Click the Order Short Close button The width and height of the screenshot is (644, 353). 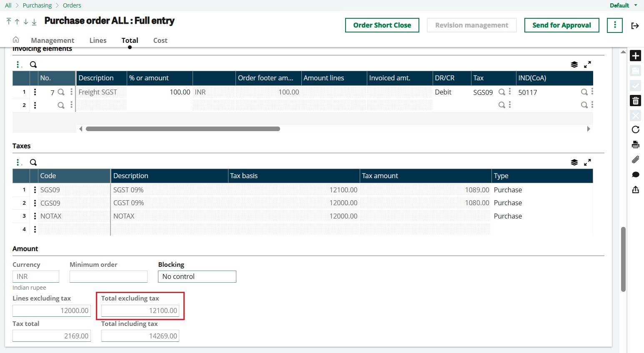pos(382,25)
